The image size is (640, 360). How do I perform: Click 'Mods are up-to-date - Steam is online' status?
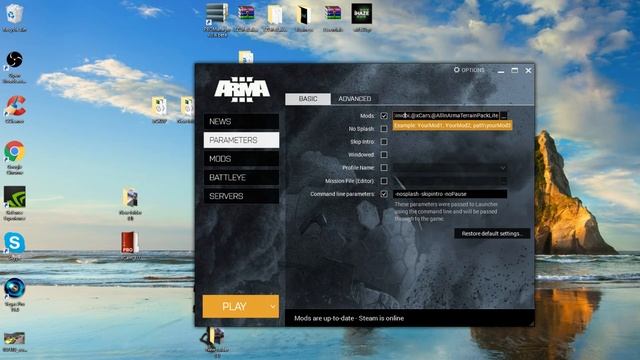[349, 318]
